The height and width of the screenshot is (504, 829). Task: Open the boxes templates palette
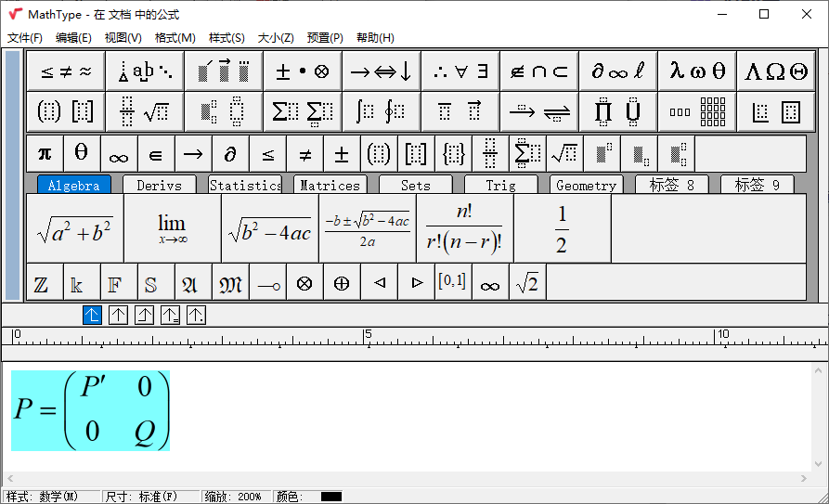click(x=775, y=111)
